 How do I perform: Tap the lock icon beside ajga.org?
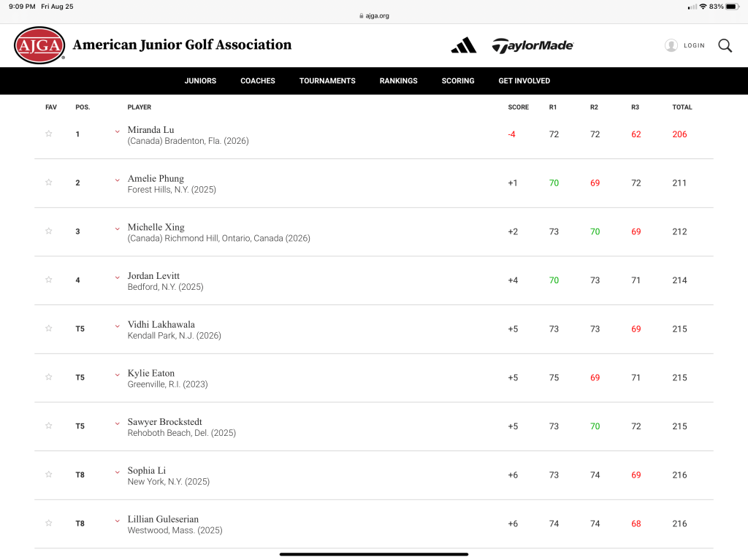click(361, 15)
